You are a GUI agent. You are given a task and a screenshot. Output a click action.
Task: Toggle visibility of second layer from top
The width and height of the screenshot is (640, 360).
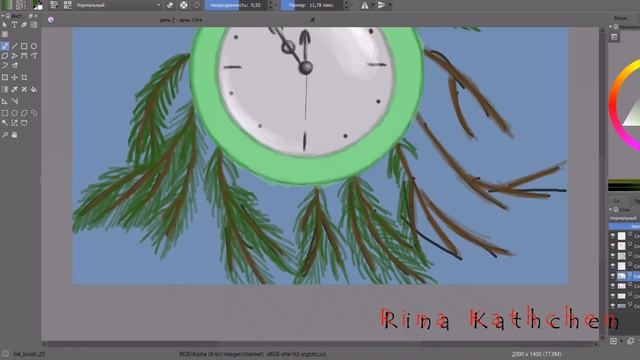(613, 246)
